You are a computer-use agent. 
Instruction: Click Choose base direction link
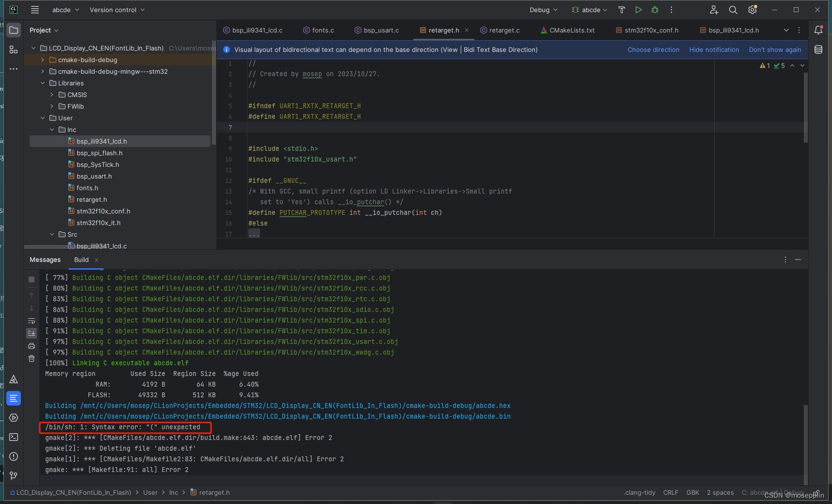(653, 50)
